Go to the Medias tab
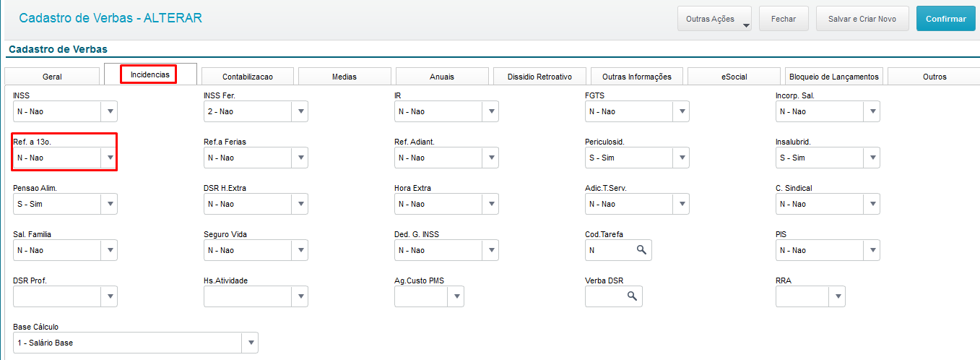Image resolution: width=980 pixels, height=360 pixels. click(x=344, y=77)
